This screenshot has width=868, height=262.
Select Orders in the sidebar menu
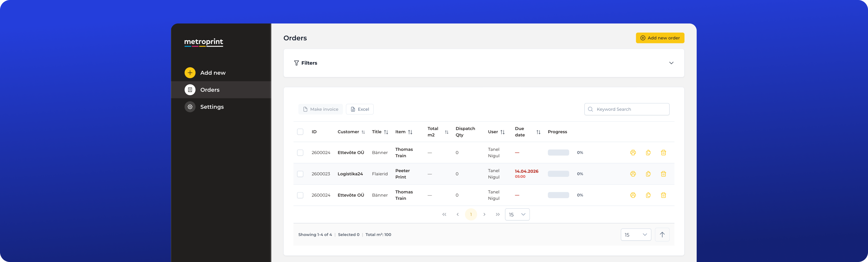point(210,90)
